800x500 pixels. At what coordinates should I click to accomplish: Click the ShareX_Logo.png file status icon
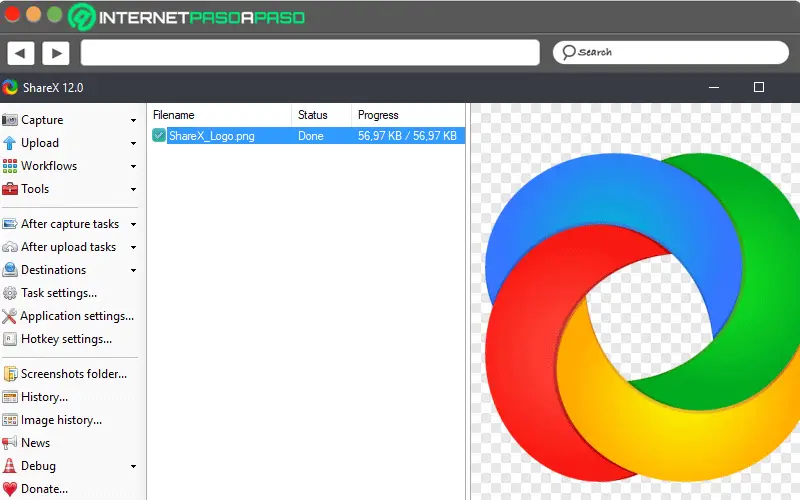click(x=159, y=135)
